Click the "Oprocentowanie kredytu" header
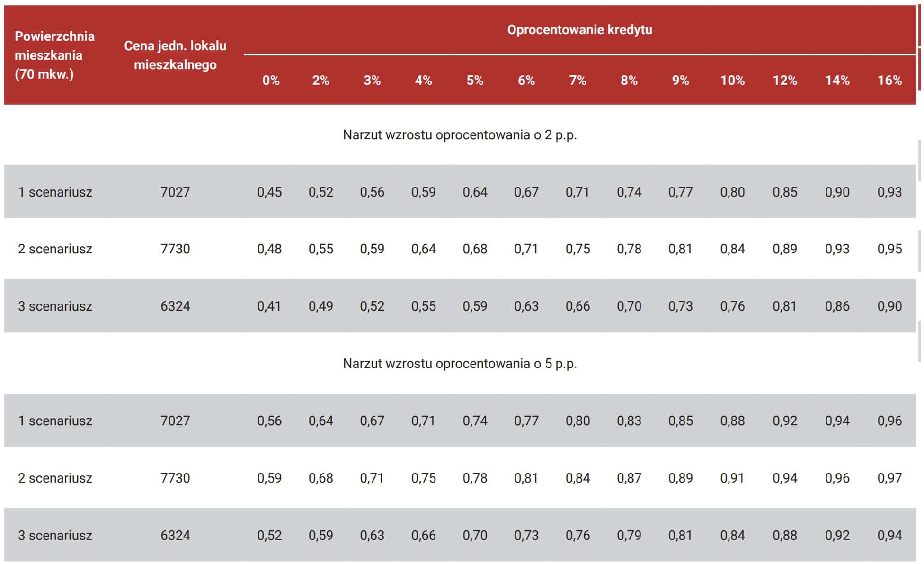The width and height of the screenshot is (924, 564). pos(579,30)
